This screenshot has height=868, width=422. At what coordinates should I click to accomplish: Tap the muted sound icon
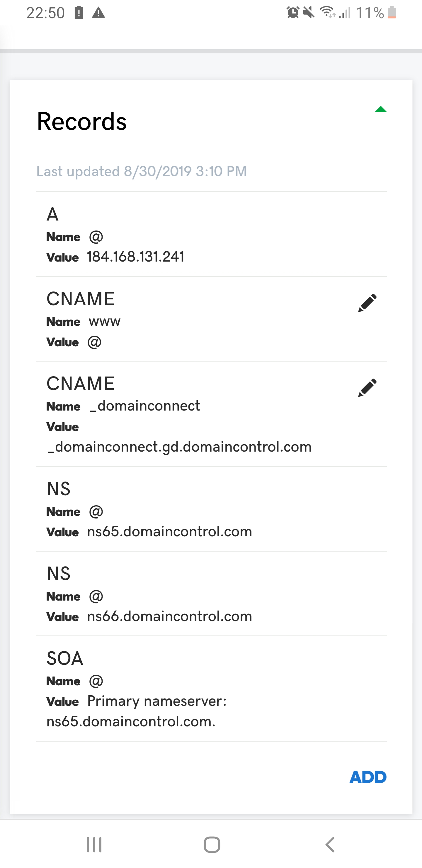coord(309,13)
